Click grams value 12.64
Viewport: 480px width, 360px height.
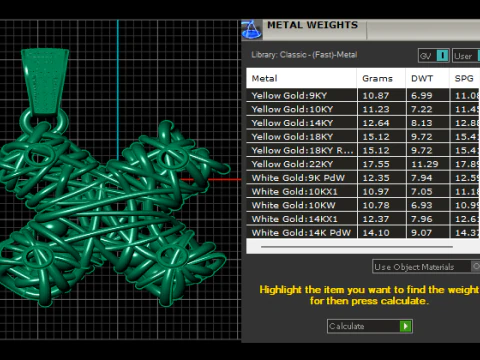click(x=376, y=123)
